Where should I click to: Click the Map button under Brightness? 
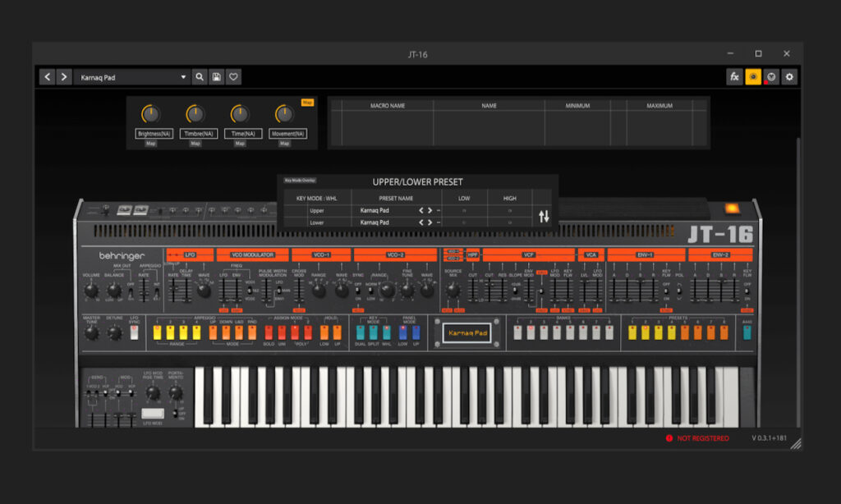click(x=151, y=143)
